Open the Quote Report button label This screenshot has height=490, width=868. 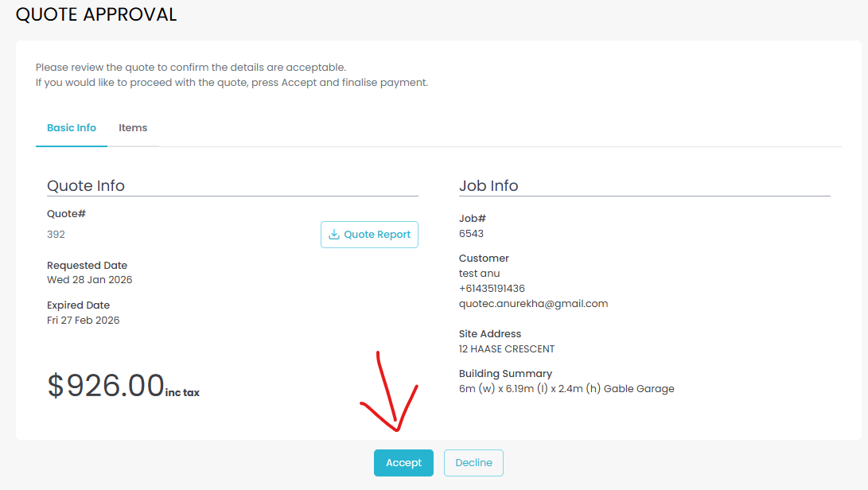pos(377,235)
